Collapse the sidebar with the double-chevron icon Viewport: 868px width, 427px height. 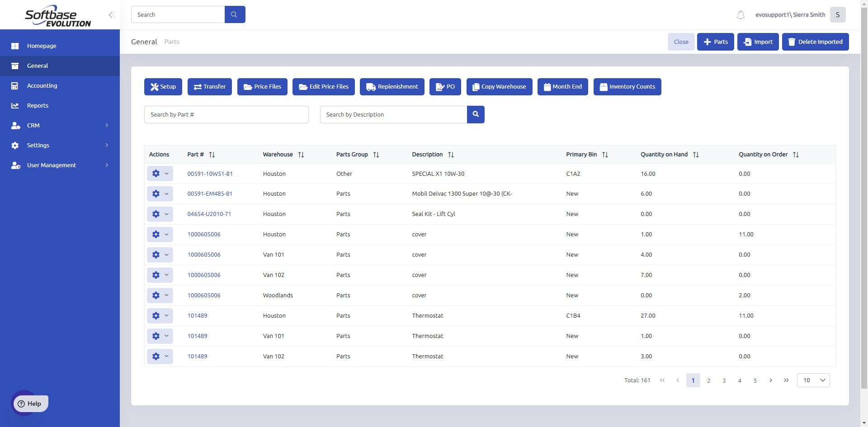[x=112, y=15]
